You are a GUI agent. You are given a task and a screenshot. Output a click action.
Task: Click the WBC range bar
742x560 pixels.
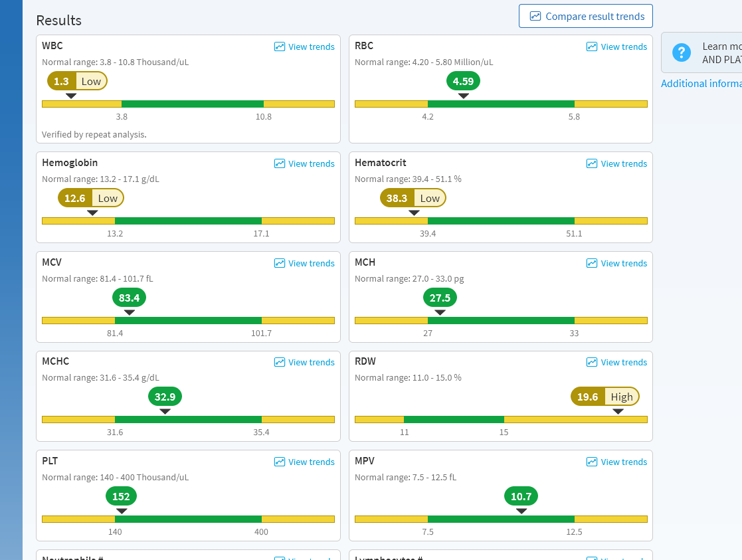189,104
